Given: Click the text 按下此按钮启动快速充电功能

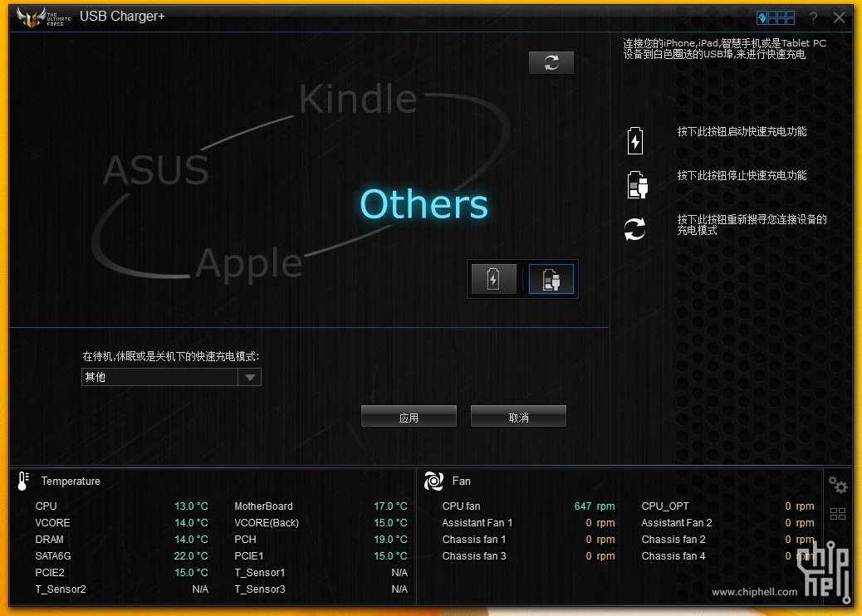Looking at the screenshot, I should pos(742,132).
